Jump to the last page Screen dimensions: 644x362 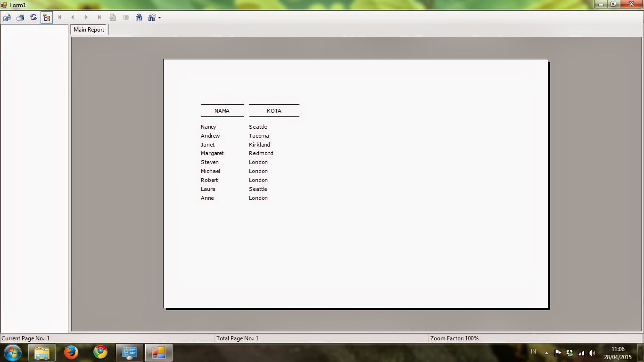click(x=99, y=17)
